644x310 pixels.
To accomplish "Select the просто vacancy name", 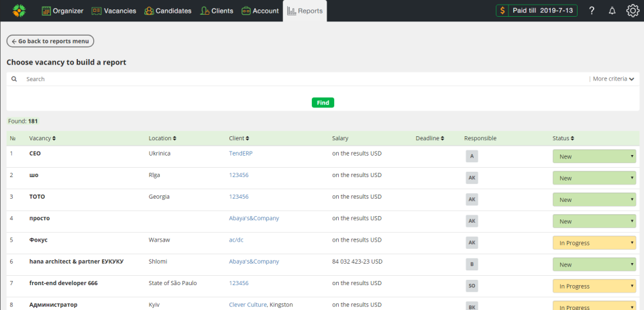I will coord(40,218).
